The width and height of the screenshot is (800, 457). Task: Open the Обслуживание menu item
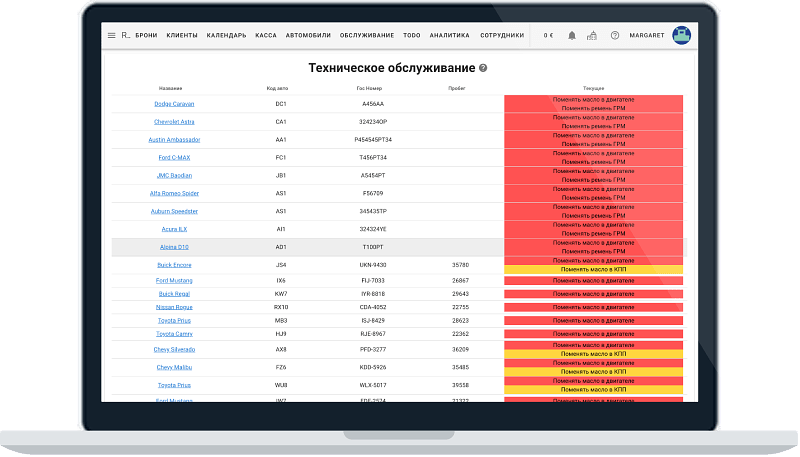tap(367, 35)
